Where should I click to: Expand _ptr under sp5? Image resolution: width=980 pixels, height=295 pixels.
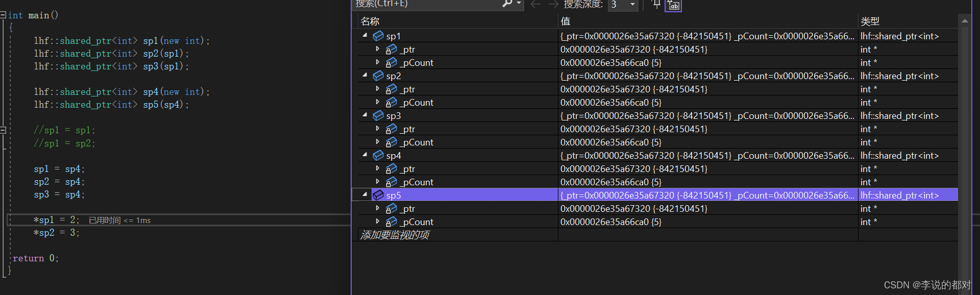378,208
